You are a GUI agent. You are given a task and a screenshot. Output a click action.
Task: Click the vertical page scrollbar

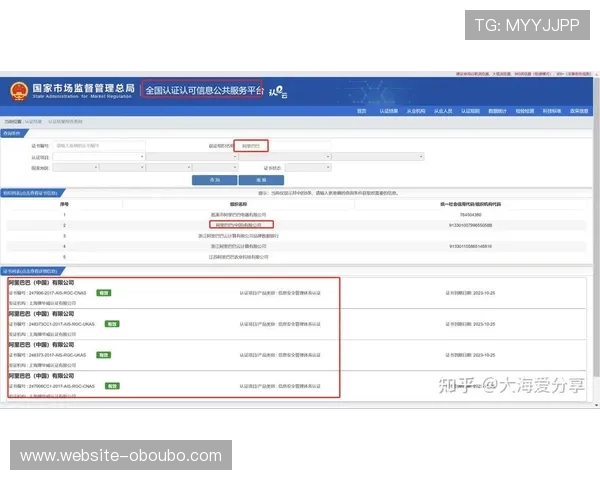(596, 226)
